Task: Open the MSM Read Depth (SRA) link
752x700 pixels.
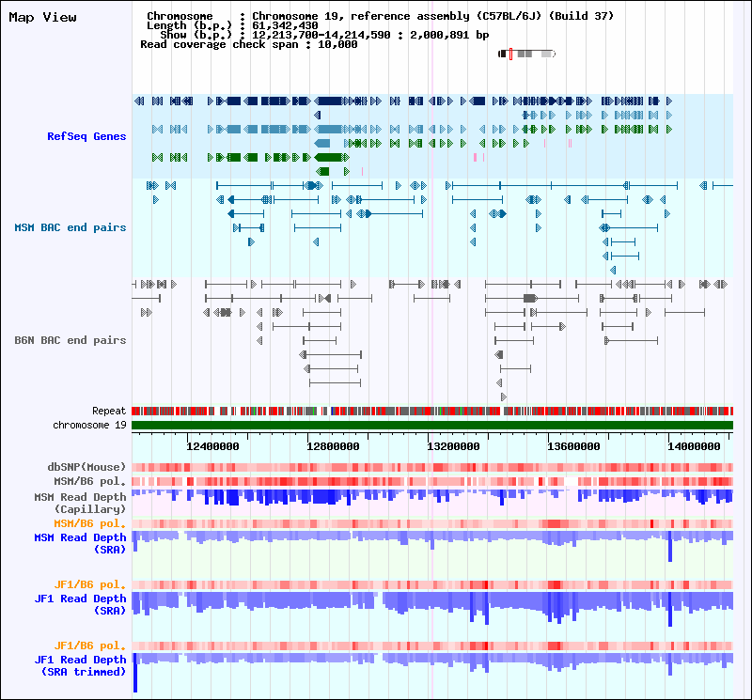Action: tap(80, 544)
